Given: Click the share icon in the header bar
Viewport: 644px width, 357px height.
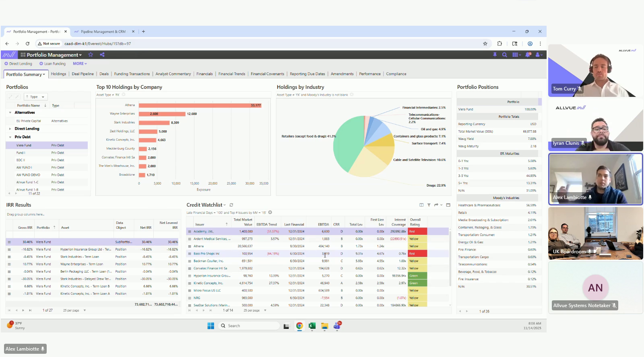Looking at the screenshot, I should pos(102,55).
